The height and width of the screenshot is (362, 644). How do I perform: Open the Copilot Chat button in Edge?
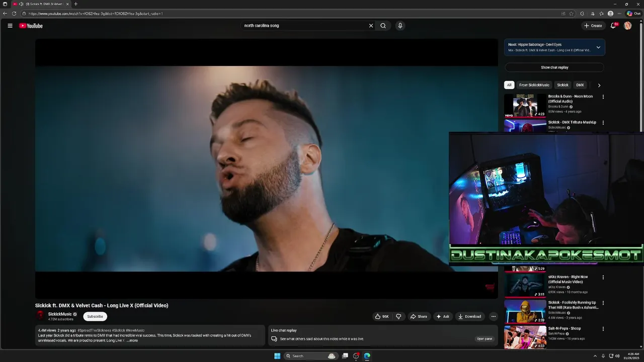(x=633, y=14)
